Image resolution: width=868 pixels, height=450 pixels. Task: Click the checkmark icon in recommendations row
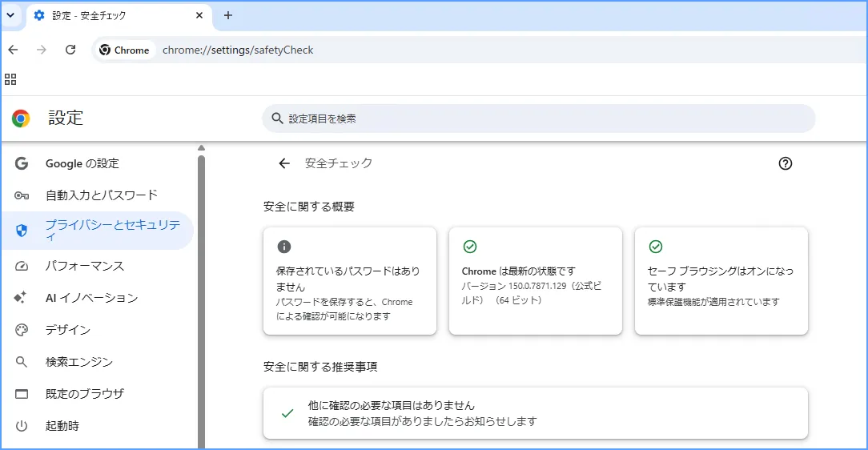[287, 413]
